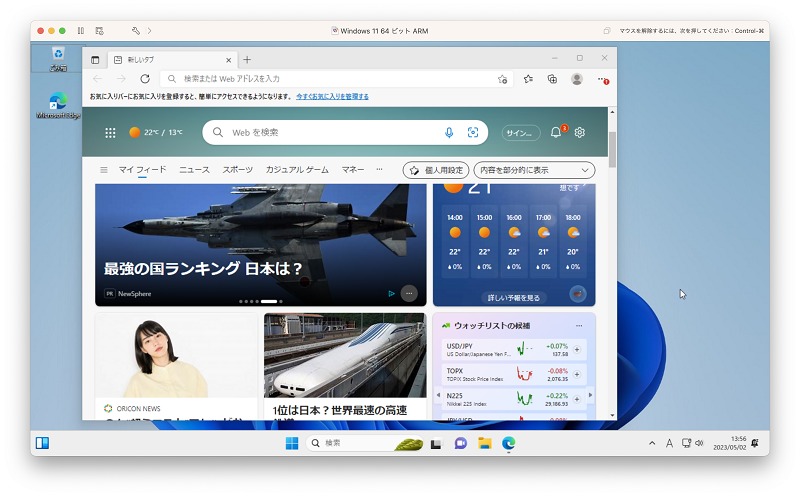Open the カジュアル ゲーム tab

tap(297, 169)
